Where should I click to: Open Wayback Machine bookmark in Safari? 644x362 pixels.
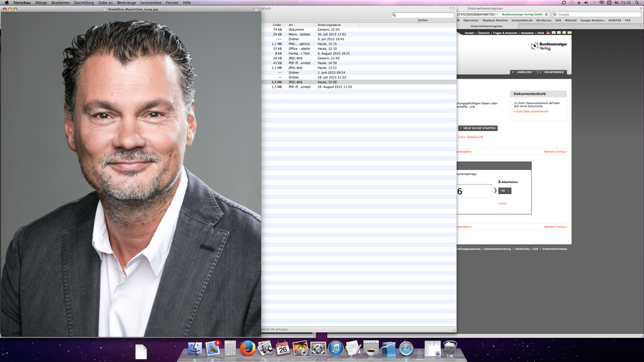click(x=495, y=20)
